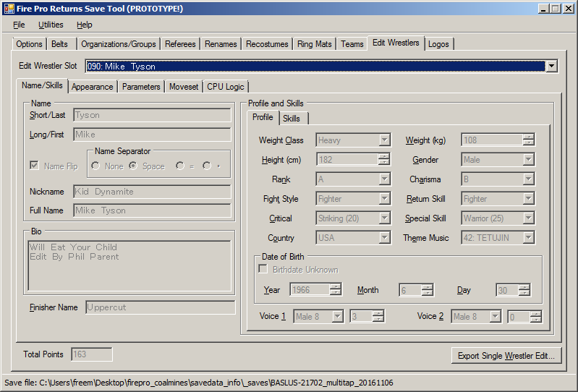Select the Name/Skills sub-tab
Viewport: 578px width, 392px height.
coord(42,85)
